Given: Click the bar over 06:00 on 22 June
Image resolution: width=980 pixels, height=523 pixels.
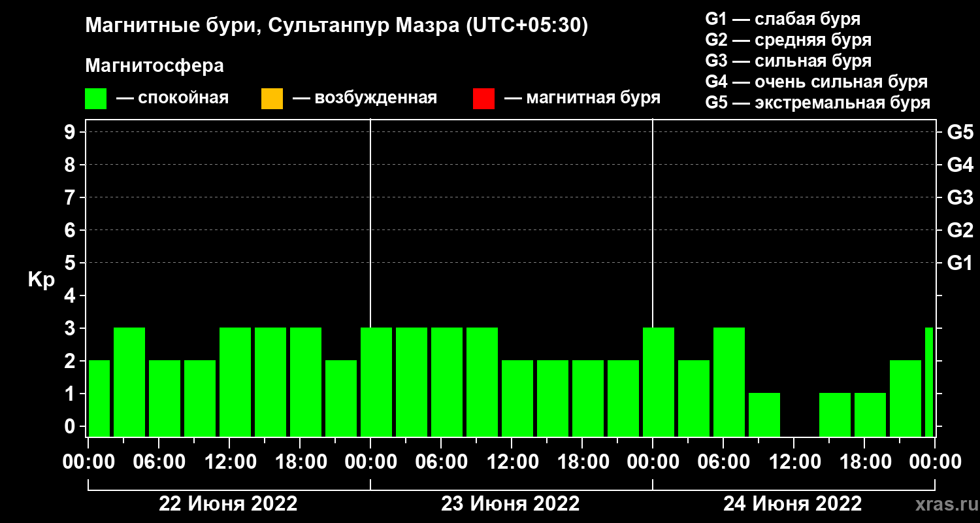Looking at the screenshot, I should 165,398.
